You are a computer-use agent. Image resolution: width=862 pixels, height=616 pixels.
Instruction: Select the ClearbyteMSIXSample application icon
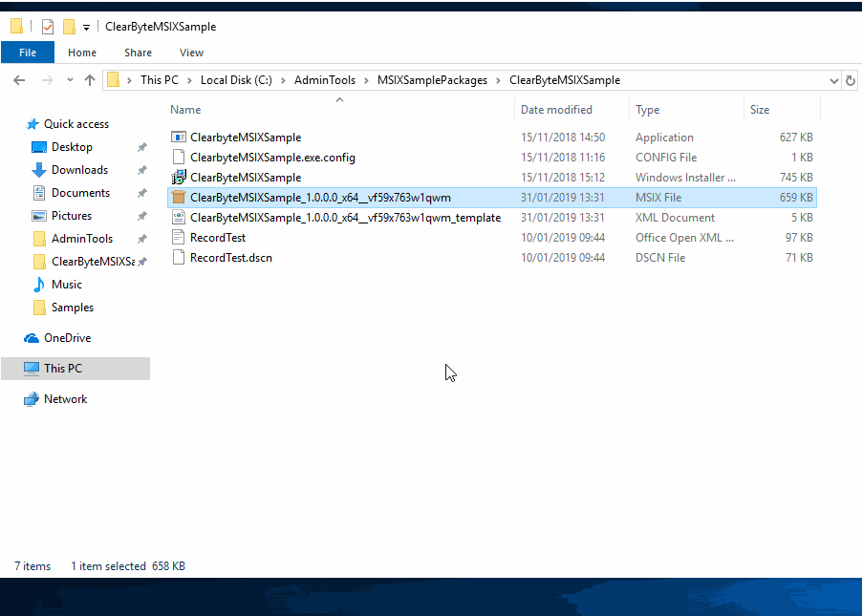[178, 138]
